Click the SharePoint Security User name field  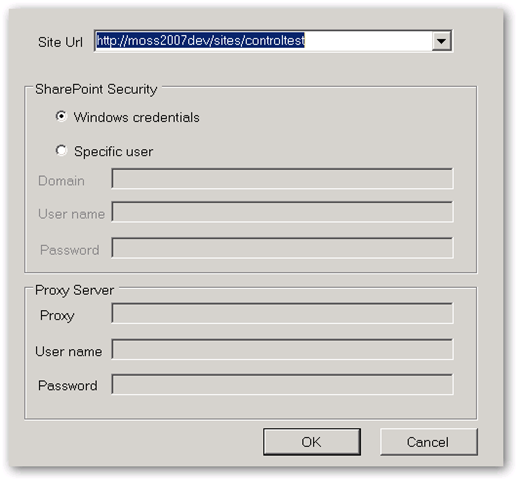point(282,212)
